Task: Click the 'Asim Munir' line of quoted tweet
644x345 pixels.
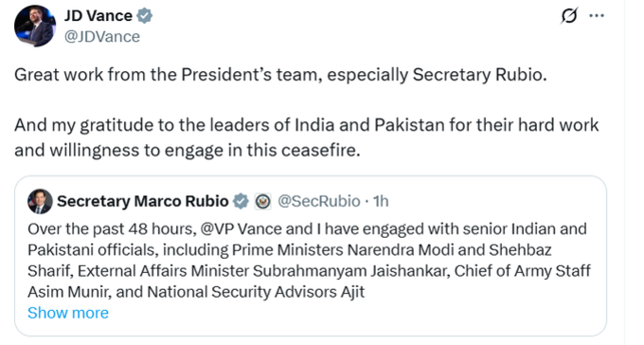Action: tap(196, 292)
